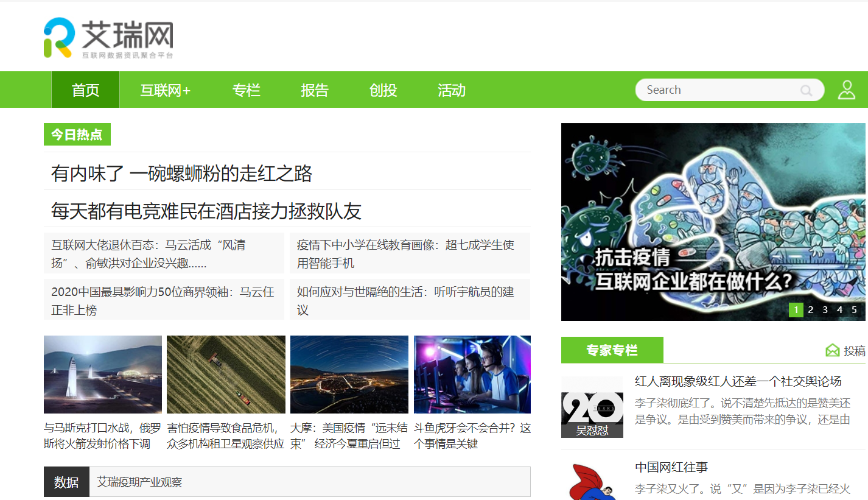
Task: Click excerpt text 李子柒又火了
Action: 743,489
